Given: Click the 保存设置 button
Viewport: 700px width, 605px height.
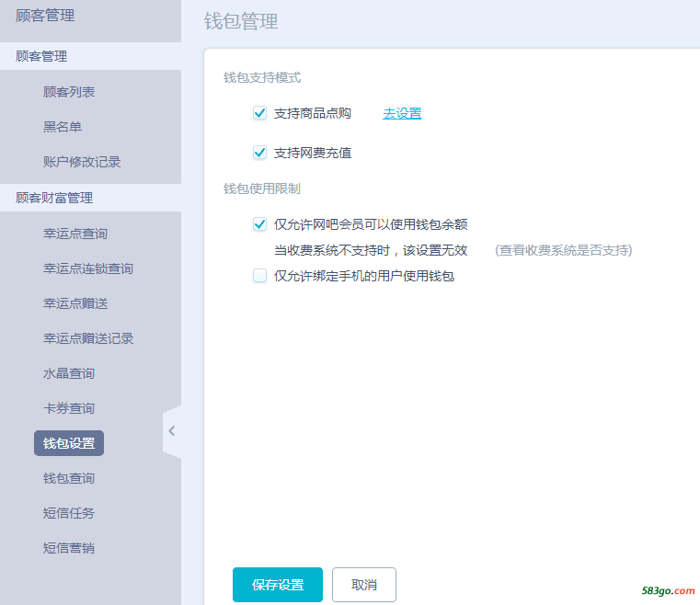Looking at the screenshot, I should pyautogui.click(x=278, y=585).
